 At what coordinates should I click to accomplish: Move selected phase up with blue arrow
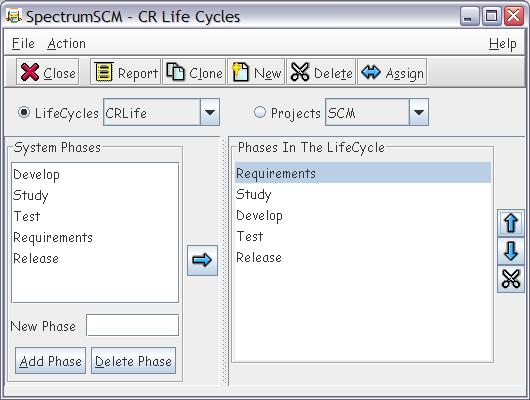511,223
